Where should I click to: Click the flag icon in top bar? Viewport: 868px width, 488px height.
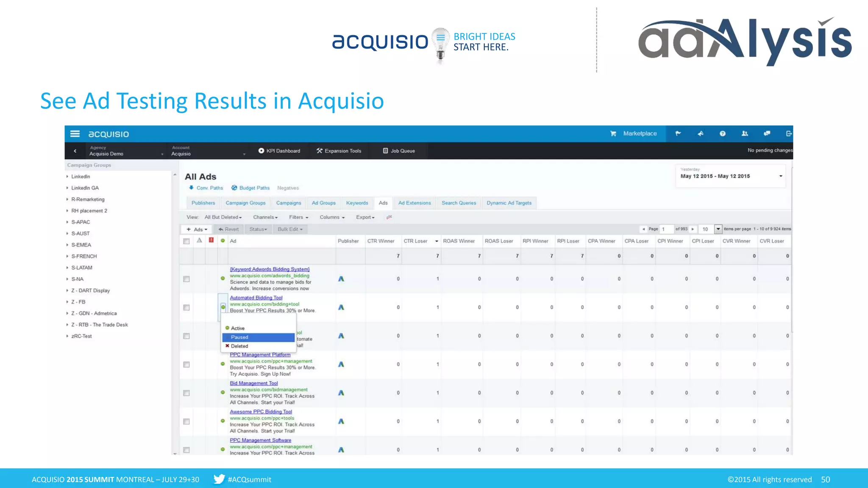point(678,133)
